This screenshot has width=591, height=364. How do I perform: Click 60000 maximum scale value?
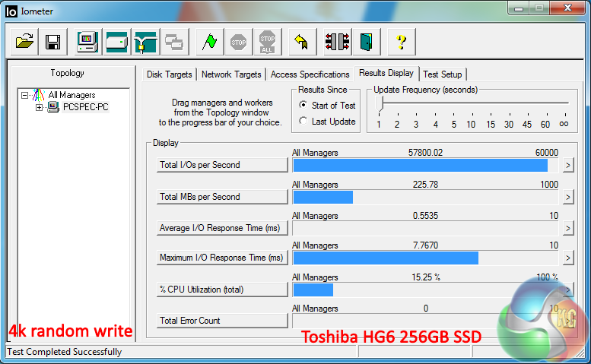coord(547,153)
